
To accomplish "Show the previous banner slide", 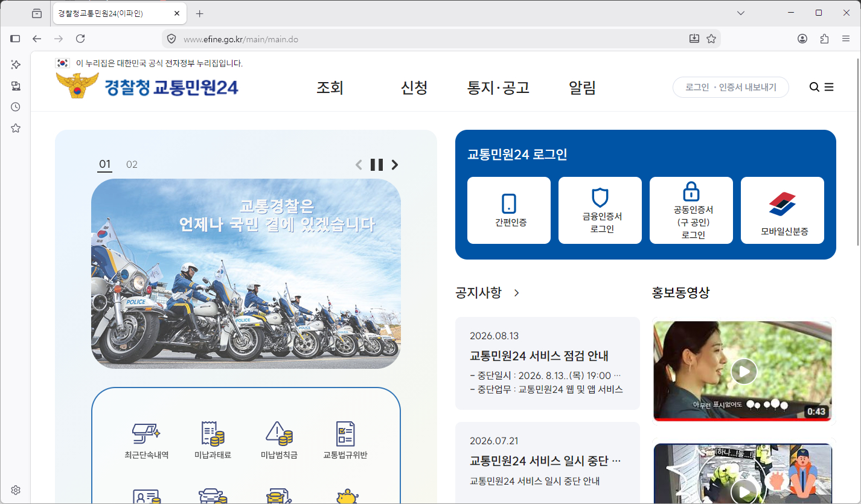I will coord(359,165).
